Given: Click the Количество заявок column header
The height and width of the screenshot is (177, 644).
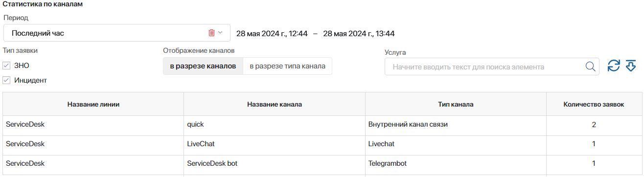Looking at the screenshot, I should pos(594,104).
